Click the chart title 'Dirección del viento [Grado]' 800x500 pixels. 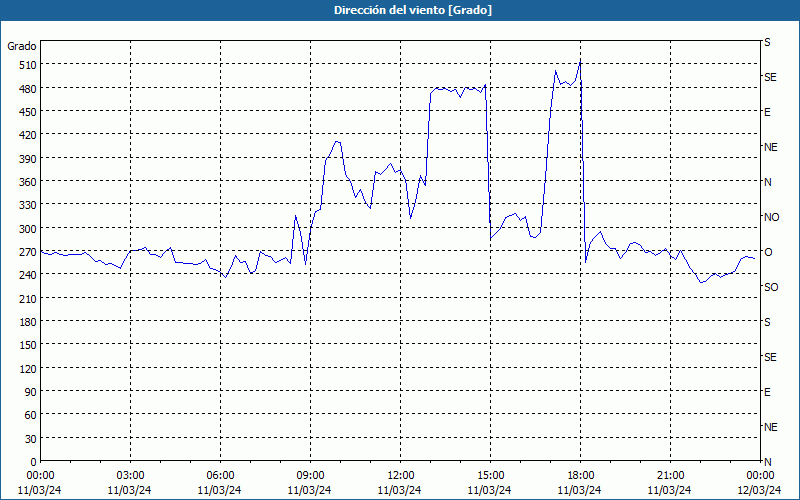(x=413, y=10)
